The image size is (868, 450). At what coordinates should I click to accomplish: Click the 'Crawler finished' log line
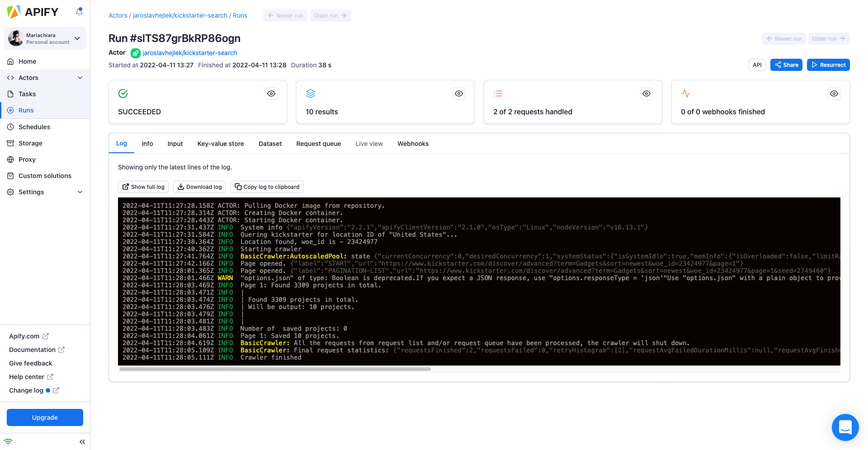(212, 357)
